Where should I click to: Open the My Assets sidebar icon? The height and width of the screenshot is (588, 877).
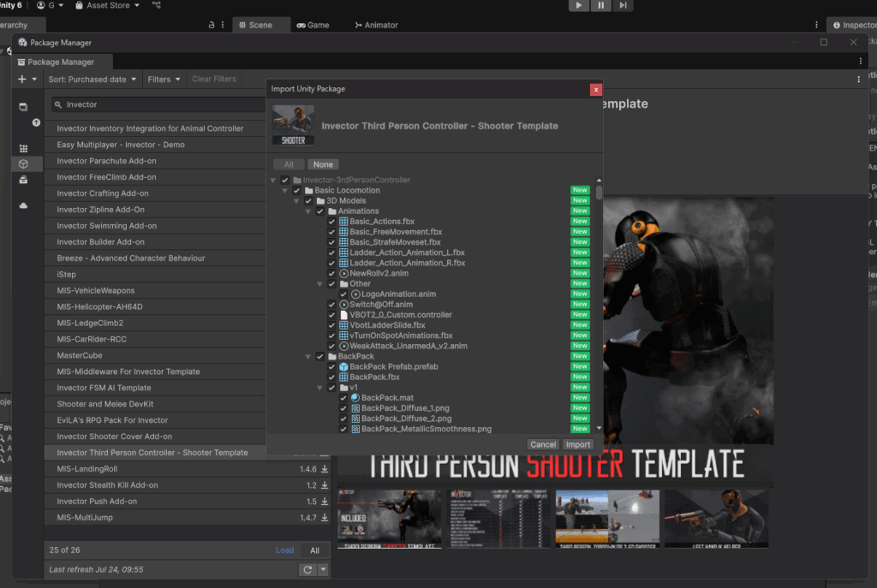[x=24, y=163]
